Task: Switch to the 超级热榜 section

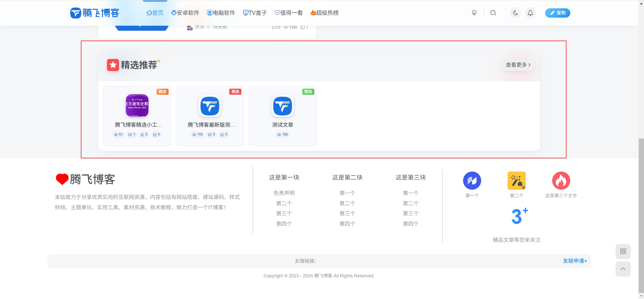Action: (x=324, y=13)
